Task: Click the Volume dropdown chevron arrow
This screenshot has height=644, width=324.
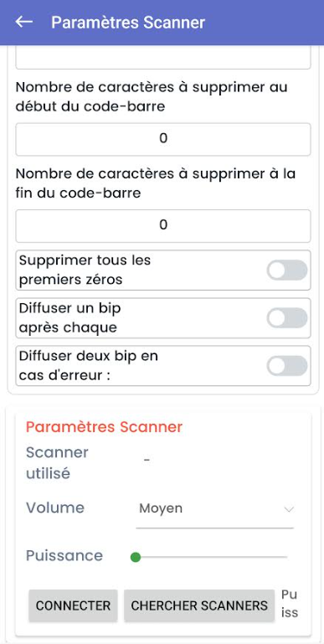Action: pyautogui.click(x=289, y=509)
